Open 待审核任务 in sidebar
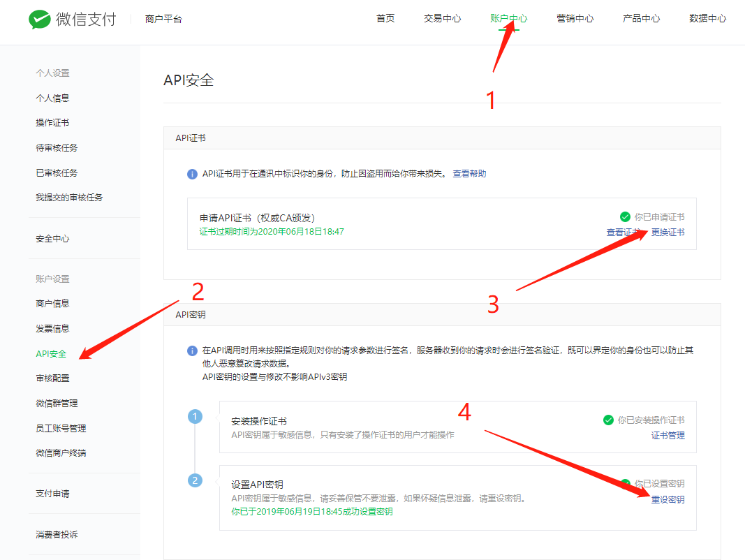The image size is (745, 560). (57, 148)
